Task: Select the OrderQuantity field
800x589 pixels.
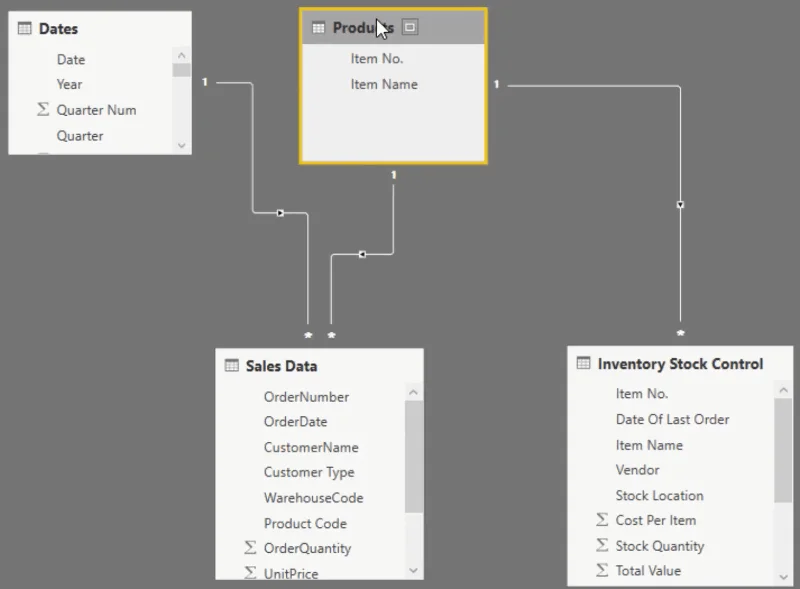Action: [x=308, y=548]
